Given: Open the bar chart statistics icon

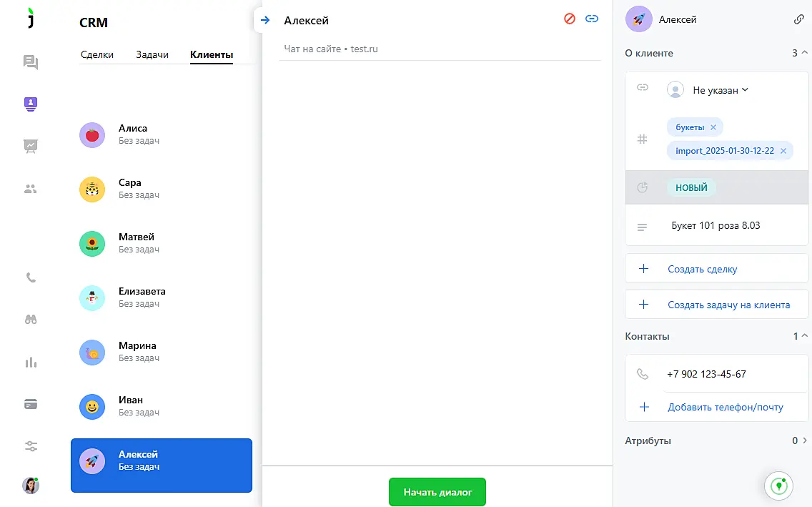Looking at the screenshot, I should coord(31,362).
